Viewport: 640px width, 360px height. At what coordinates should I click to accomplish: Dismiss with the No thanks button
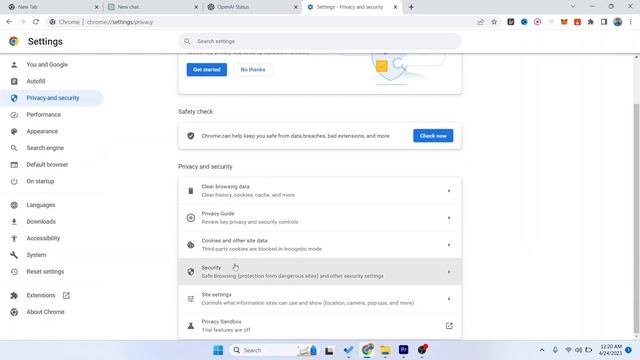coord(253,69)
